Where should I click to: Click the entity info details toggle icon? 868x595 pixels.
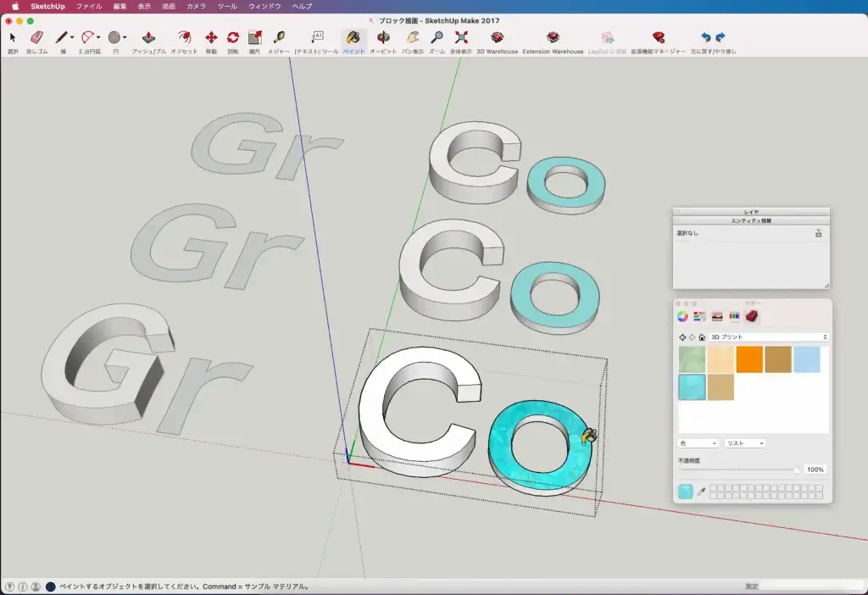pos(819,234)
